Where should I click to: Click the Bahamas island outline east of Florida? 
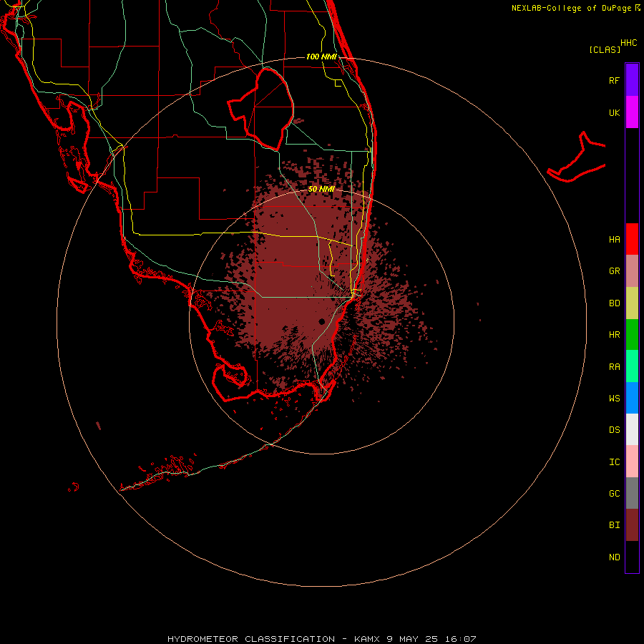point(576,157)
